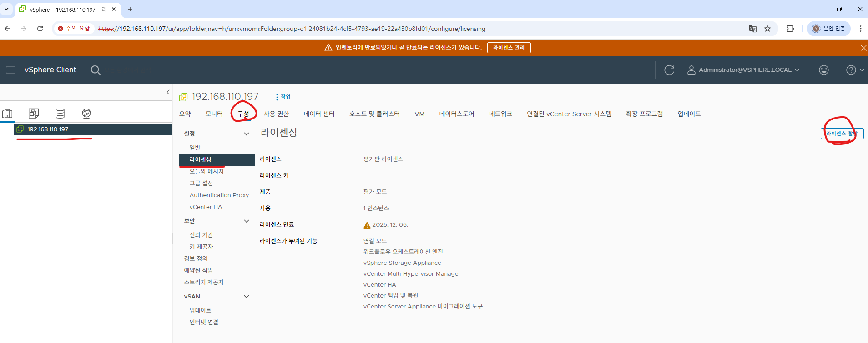Open the Chrome three-dot menu
Viewport: 868px width, 343px height.
[x=860, y=29]
